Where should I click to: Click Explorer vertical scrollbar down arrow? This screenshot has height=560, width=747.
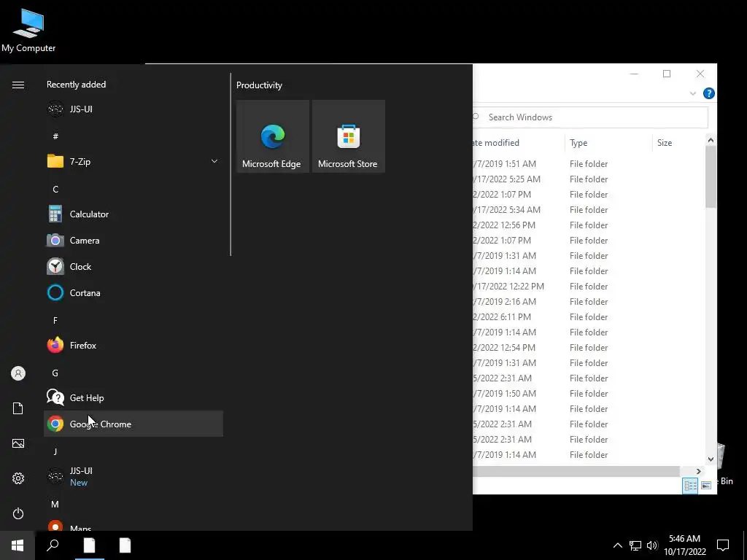pos(711,459)
